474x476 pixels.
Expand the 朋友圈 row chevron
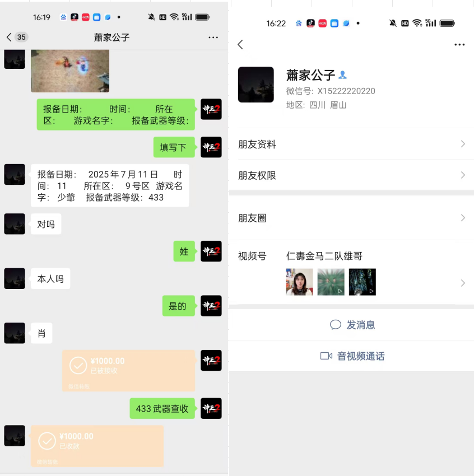462,218
